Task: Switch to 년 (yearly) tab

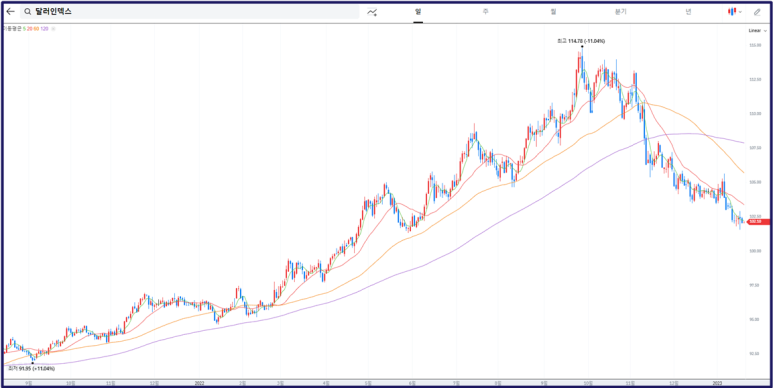Action: tap(688, 12)
